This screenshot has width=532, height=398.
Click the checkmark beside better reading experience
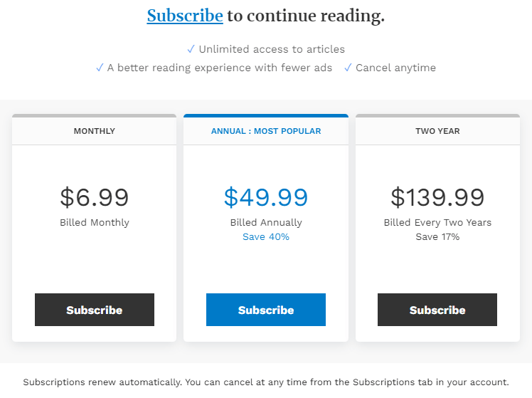pos(100,68)
